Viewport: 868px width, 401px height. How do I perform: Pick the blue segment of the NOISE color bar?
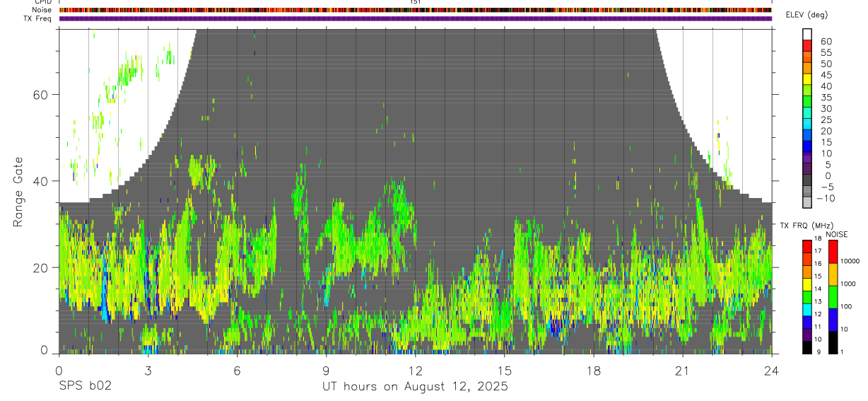click(x=832, y=319)
